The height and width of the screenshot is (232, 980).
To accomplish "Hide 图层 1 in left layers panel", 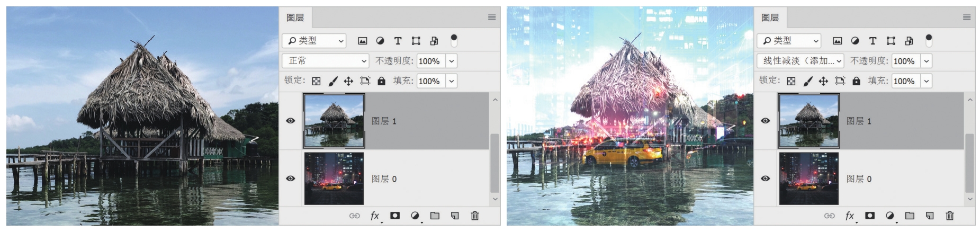I will (x=290, y=121).
